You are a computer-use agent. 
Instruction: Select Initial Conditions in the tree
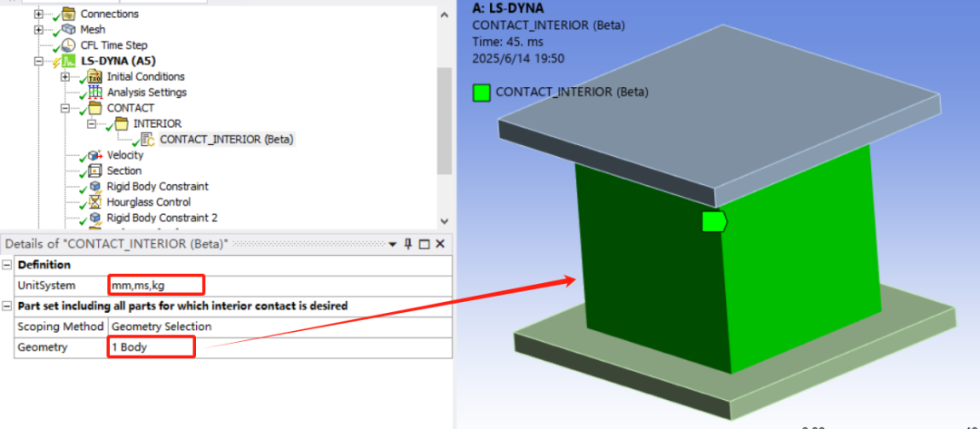[146, 77]
